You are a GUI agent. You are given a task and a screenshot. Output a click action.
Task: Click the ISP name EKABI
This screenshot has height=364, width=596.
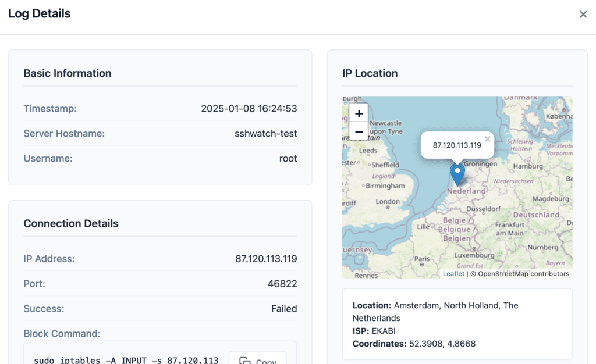[x=382, y=331]
